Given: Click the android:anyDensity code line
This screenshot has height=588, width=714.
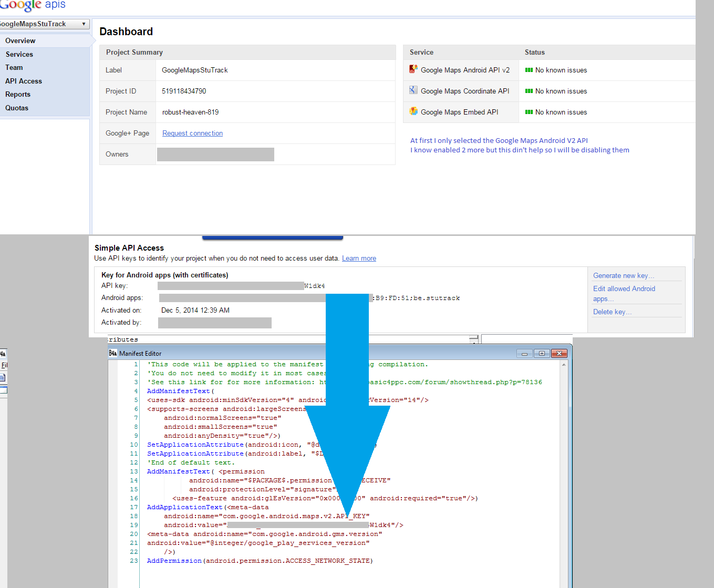Looking at the screenshot, I should [x=222, y=436].
